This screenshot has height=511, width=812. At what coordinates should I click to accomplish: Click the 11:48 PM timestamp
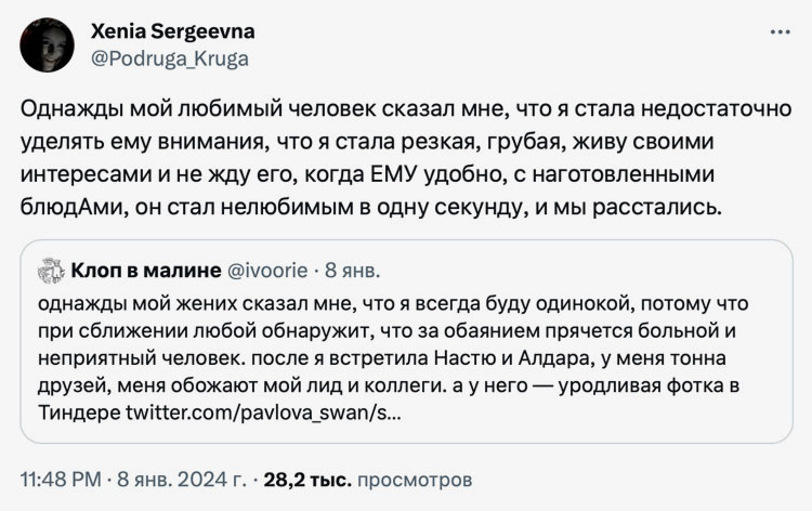pyautogui.click(x=61, y=479)
